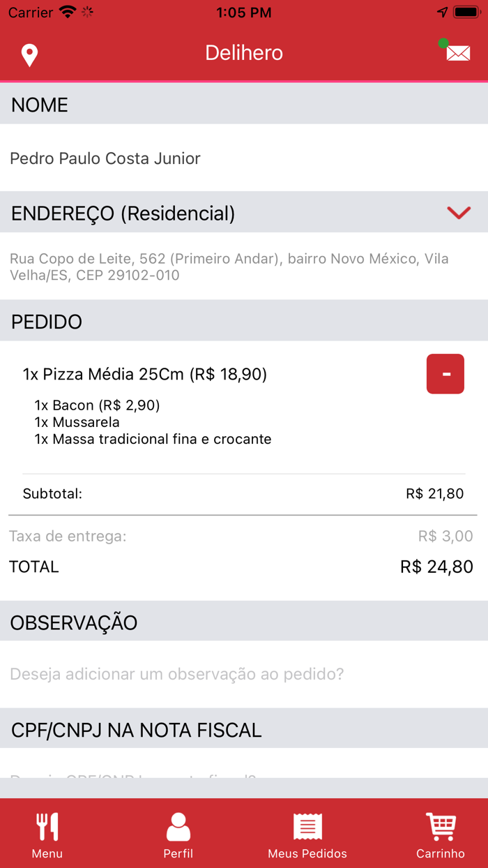The height and width of the screenshot is (868, 488).
Task: Select the Pizza Média order item
Action: [146, 374]
